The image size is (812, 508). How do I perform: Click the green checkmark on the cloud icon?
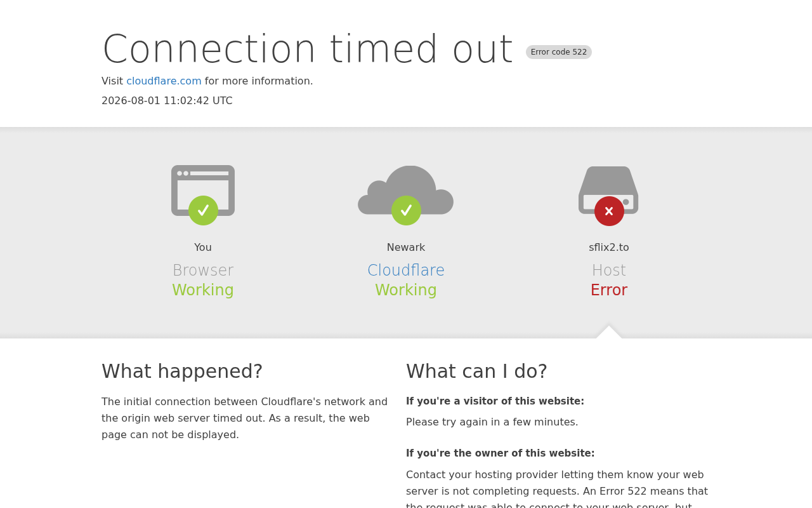click(x=406, y=210)
